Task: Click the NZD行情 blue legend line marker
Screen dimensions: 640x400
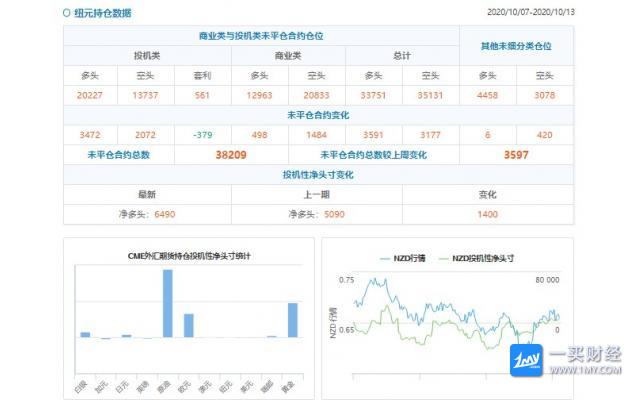Action: pos(385,258)
